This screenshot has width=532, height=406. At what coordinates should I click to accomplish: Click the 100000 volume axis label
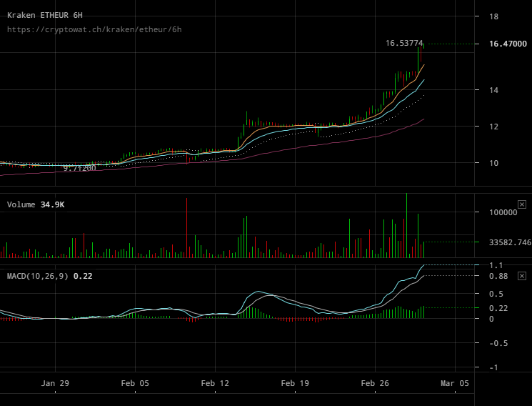503,212
